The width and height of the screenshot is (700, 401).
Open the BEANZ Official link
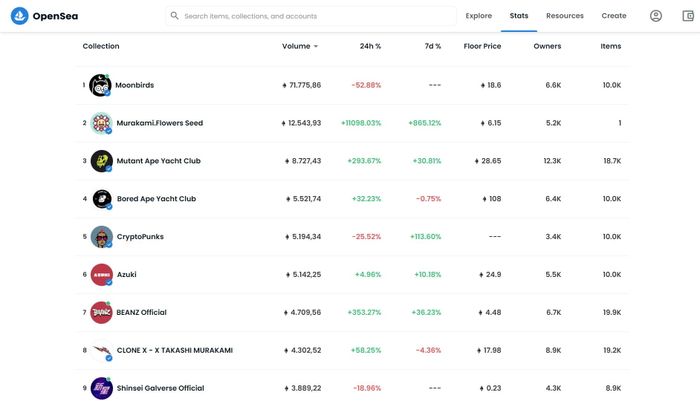click(142, 313)
